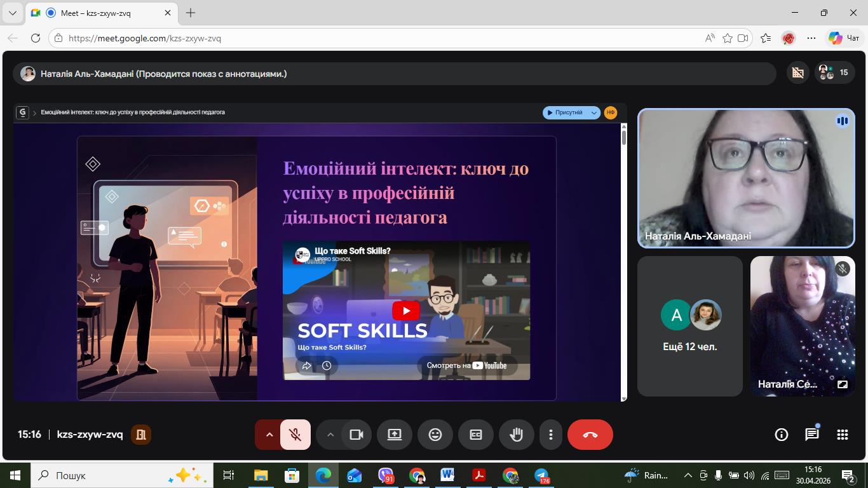The height and width of the screenshot is (488, 868).
Task: Toggle the camera button
Action: (356, 435)
